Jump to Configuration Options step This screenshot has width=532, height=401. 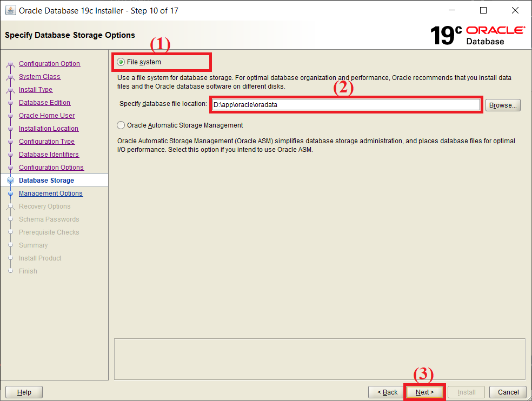(51, 167)
